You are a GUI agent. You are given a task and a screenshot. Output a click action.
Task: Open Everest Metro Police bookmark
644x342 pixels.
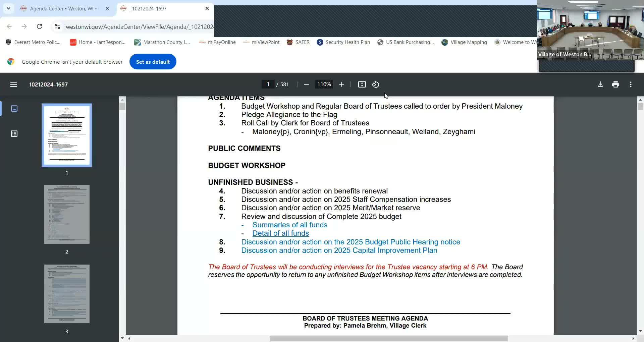point(33,42)
